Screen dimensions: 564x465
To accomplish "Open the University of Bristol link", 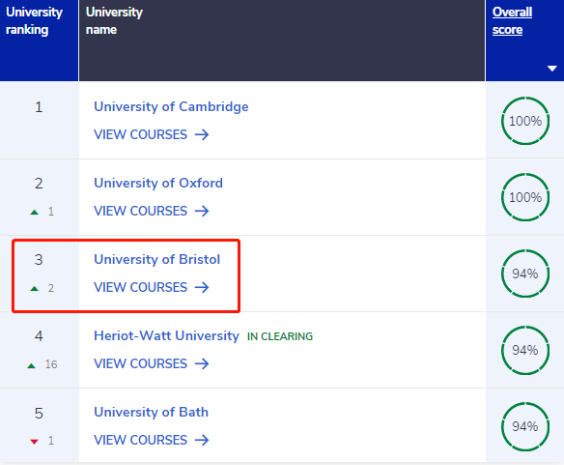I will [157, 259].
